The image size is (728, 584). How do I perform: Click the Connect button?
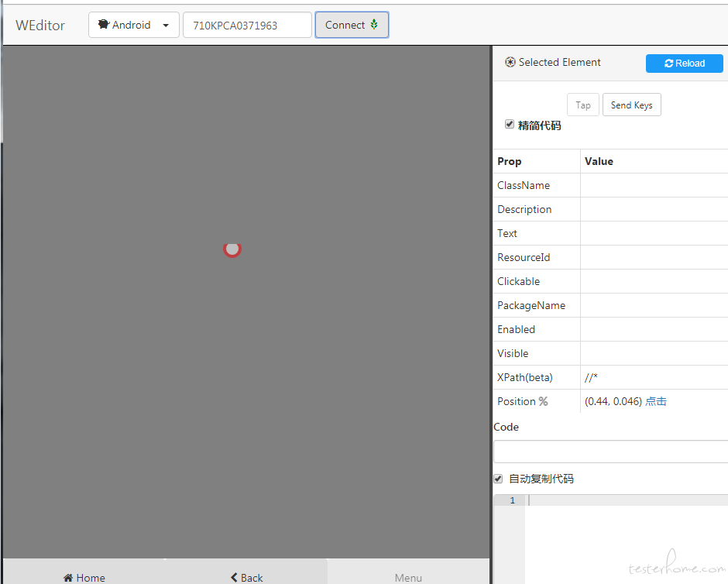pyautogui.click(x=352, y=25)
